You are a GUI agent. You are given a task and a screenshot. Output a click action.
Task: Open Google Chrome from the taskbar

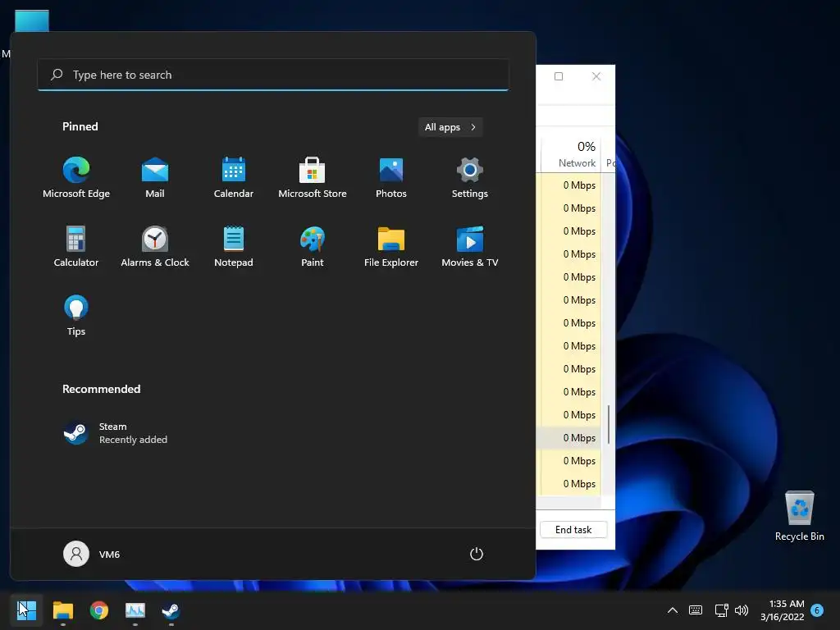pos(99,610)
